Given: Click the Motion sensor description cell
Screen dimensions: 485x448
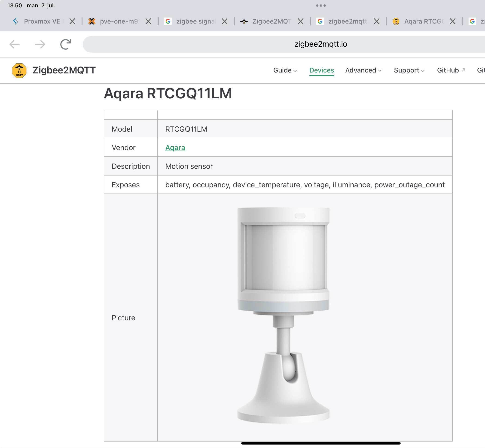Looking at the screenshot, I should pyautogui.click(x=305, y=166).
